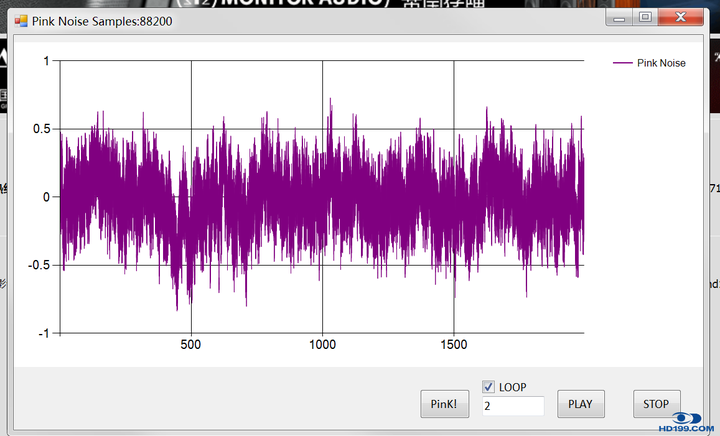Image resolution: width=720 pixels, height=436 pixels.
Task: Click the 1000 label on the x-axis
Action: tap(322, 345)
